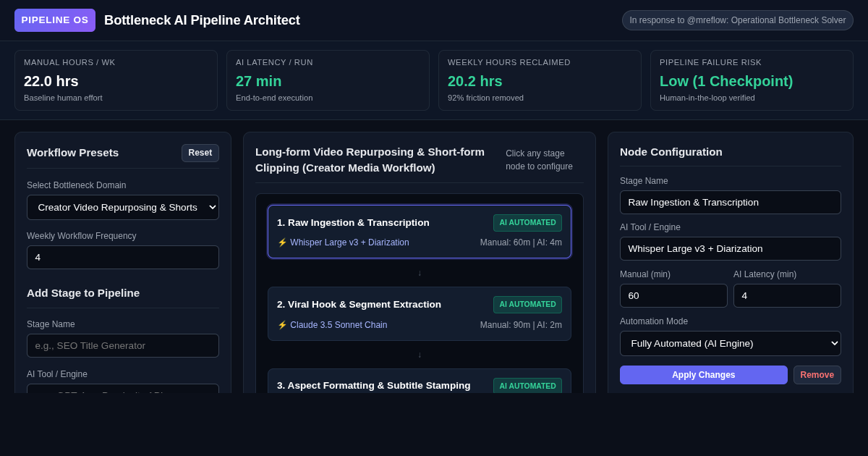The width and height of the screenshot is (868, 456).
Task: Click the Manual (min) input field
Action: (x=673, y=295)
